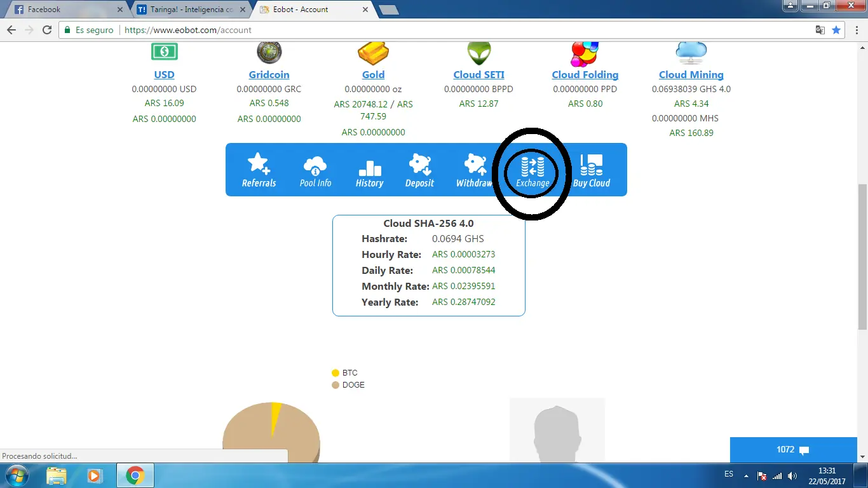Open File Explorer from the taskbar

point(57,475)
